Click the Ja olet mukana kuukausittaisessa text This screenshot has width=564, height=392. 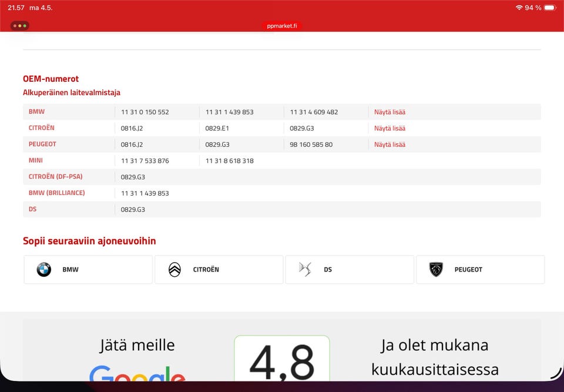[x=435, y=357]
